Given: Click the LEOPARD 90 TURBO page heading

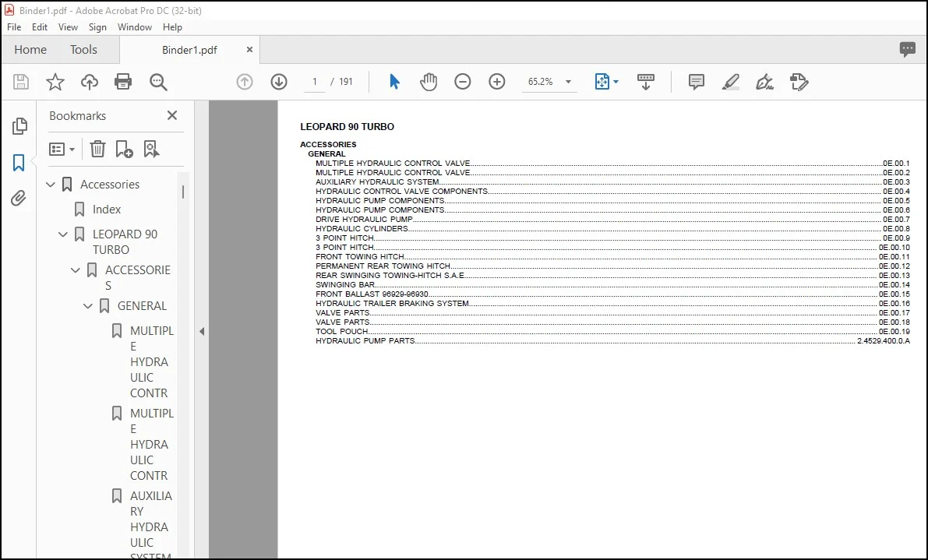Looking at the screenshot, I should click(x=347, y=126).
